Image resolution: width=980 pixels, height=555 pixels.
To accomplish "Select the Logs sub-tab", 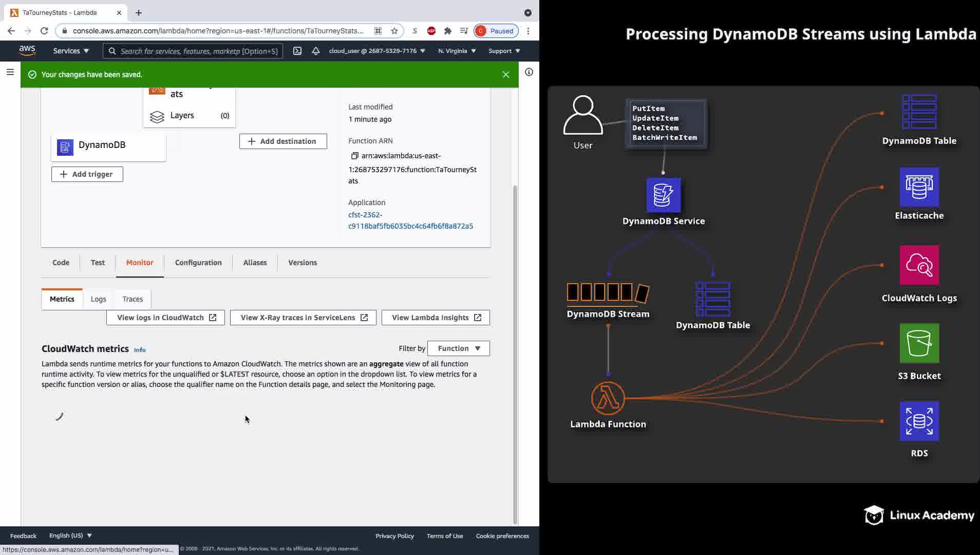I will (x=98, y=299).
